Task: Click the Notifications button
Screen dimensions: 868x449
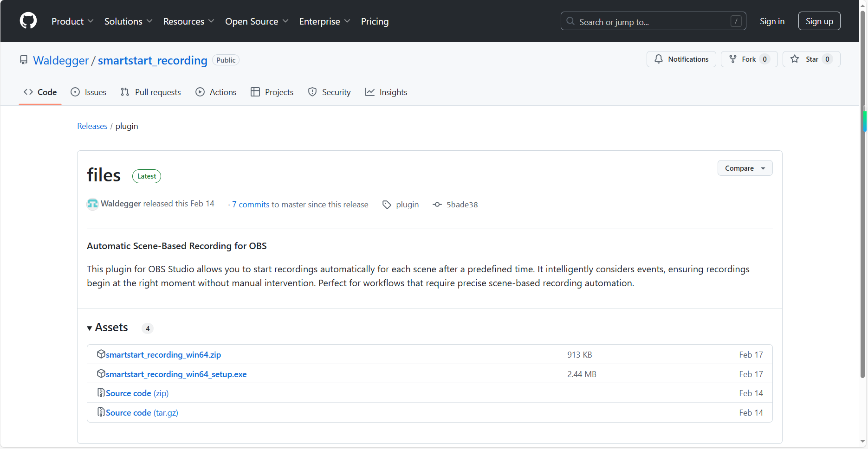Action: point(681,59)
